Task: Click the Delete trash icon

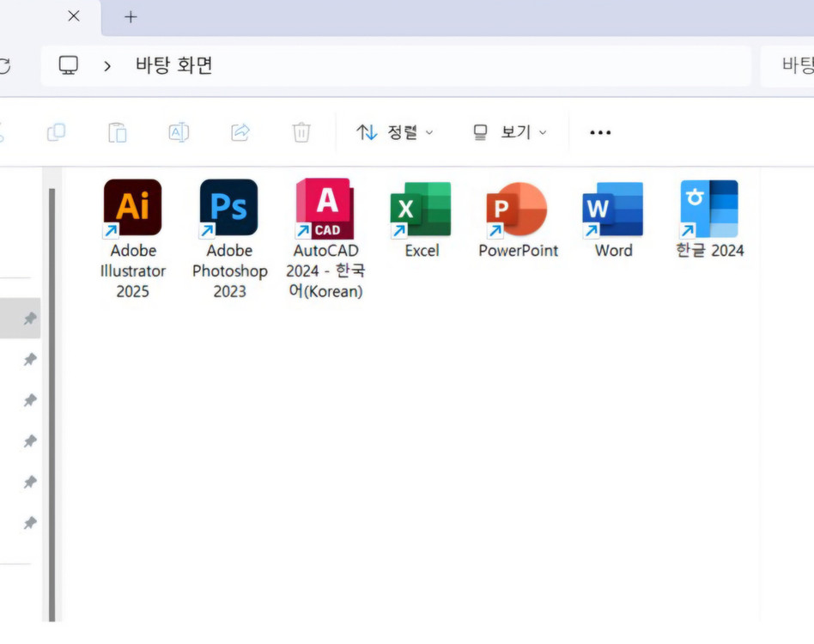Action: [301, 132]
